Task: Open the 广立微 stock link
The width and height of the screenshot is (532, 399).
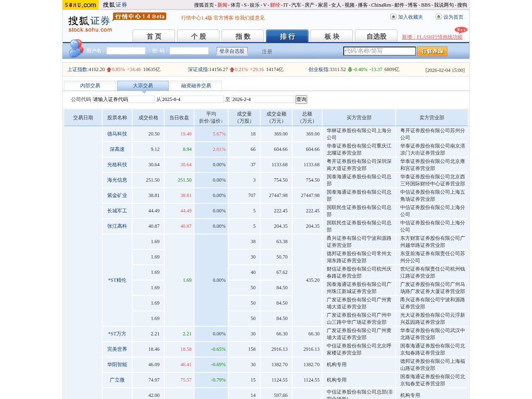Action: [x=117, y=380]
